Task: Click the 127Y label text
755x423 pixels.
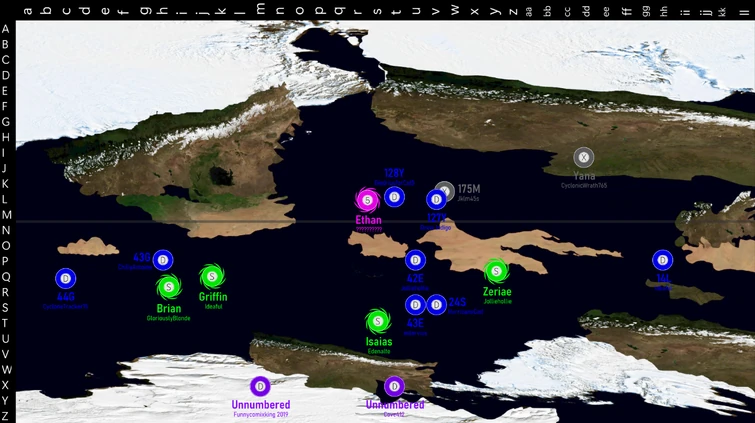Action: coord(436,218)
